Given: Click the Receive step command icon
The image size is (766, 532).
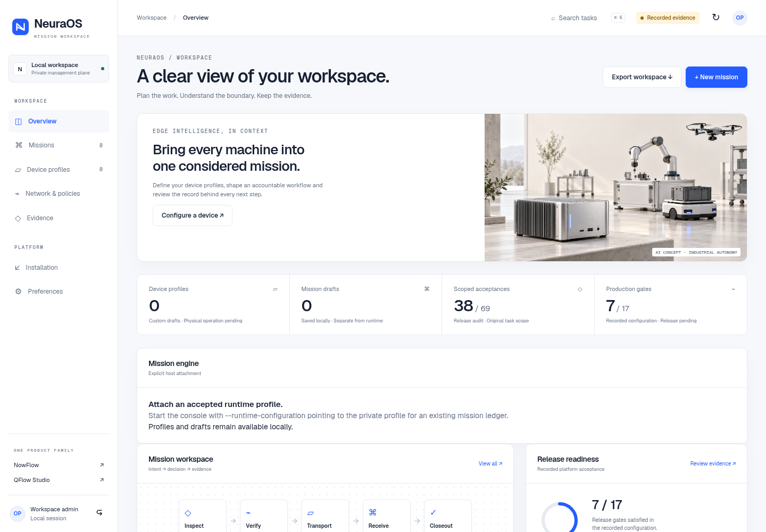Looking at the screenshot, I should click(372, 512).
